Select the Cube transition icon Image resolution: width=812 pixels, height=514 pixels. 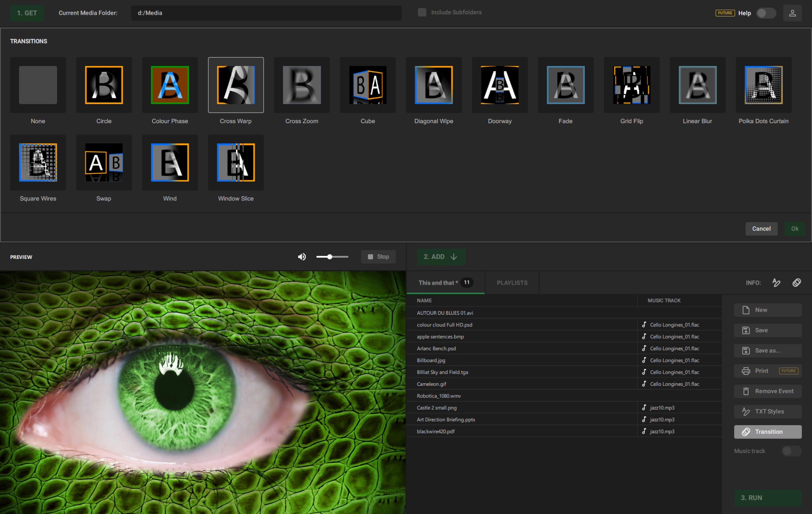pos(368,85)
